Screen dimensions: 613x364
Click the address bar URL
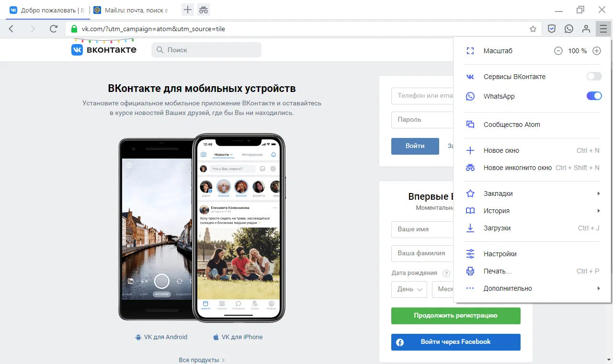click(153, 29)
